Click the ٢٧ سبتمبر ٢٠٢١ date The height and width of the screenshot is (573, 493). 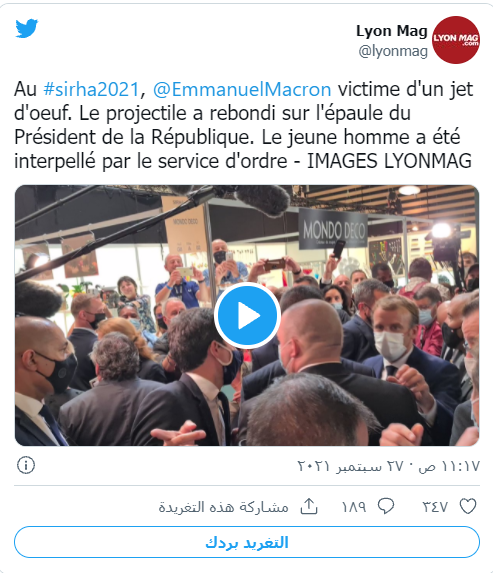pyautogui.click(x=353, y=466)
